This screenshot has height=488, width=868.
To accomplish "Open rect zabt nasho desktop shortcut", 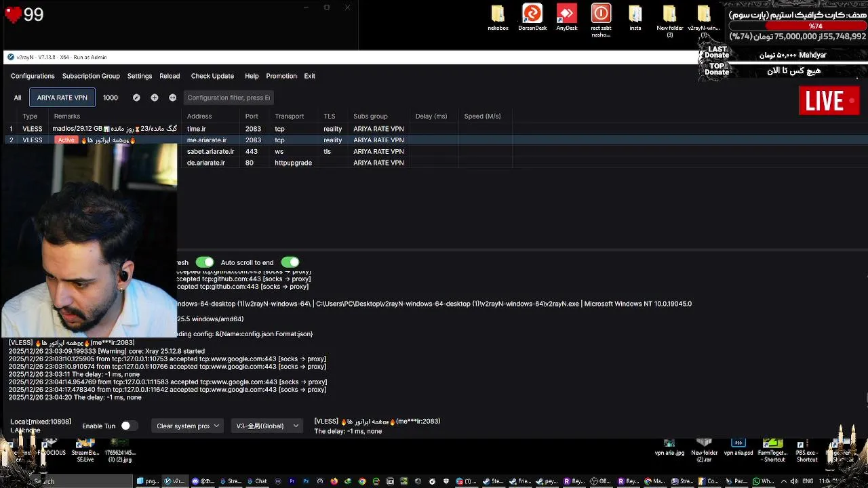I will (601, 20).
